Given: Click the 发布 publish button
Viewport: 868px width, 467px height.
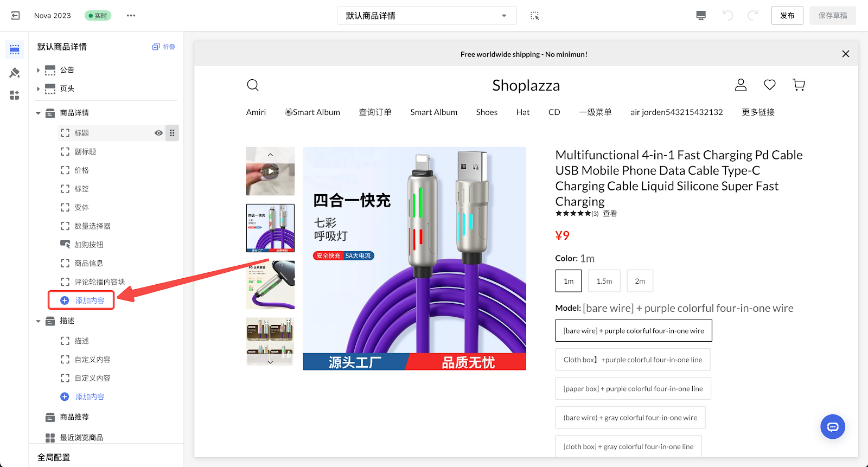Looking at the screenshot, I should [x=787, y=16].
